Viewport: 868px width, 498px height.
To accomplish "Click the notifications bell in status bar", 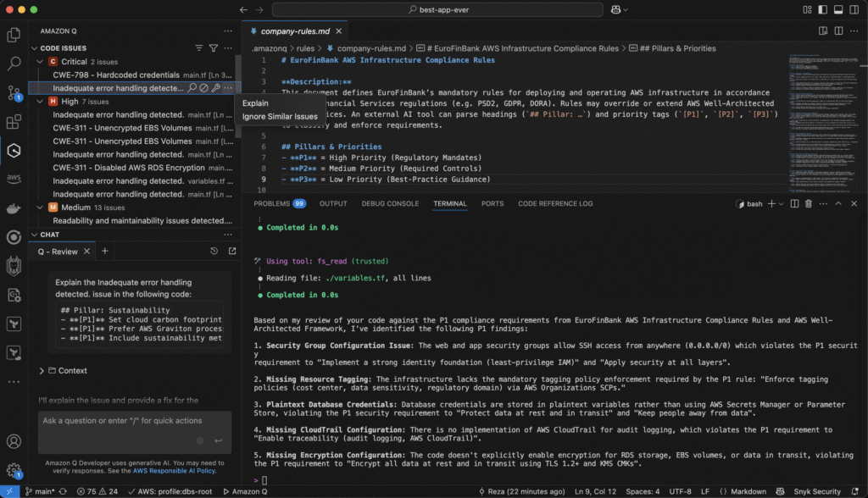I will tap(855, 491).
